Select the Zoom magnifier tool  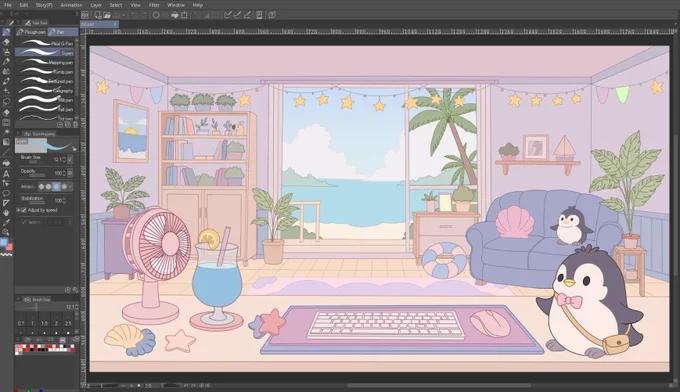[x=6, y=232]
